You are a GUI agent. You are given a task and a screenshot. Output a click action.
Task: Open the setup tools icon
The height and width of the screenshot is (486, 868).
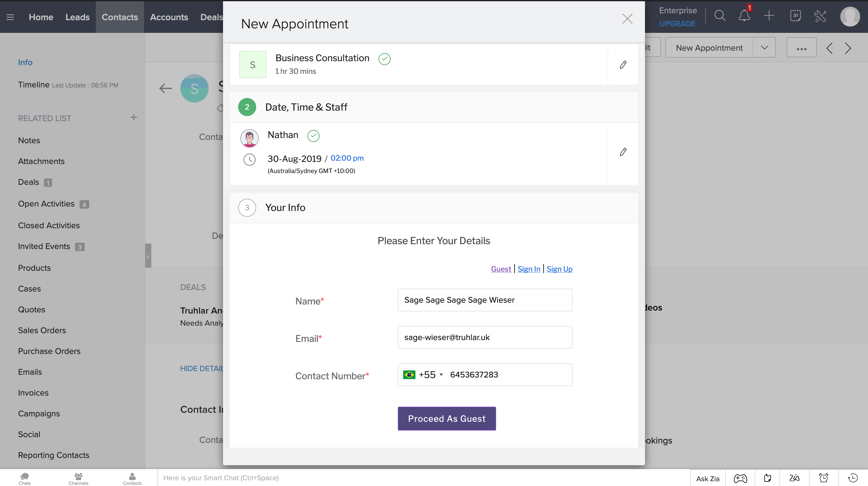(x=820, y=16)
